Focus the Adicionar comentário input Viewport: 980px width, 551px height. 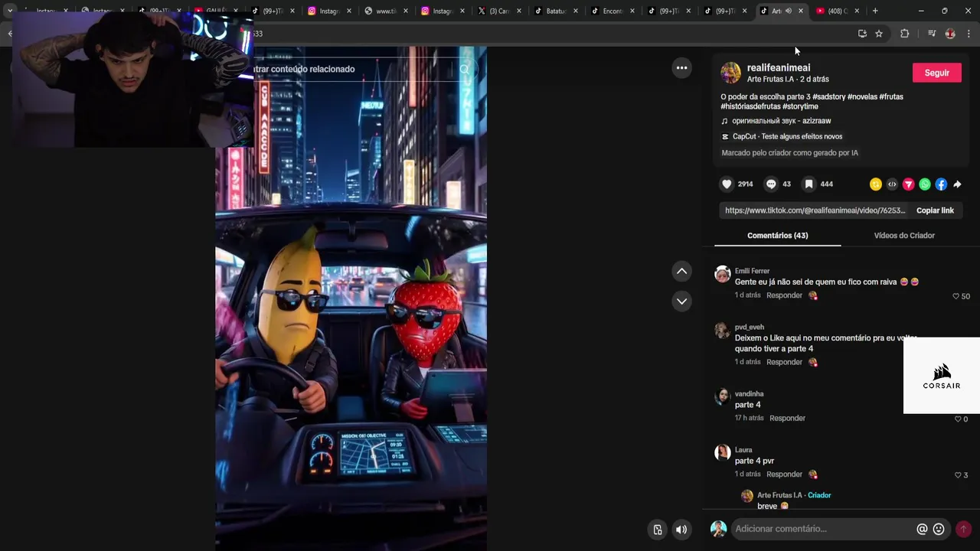pyautogui.click(x=823, y=529)
